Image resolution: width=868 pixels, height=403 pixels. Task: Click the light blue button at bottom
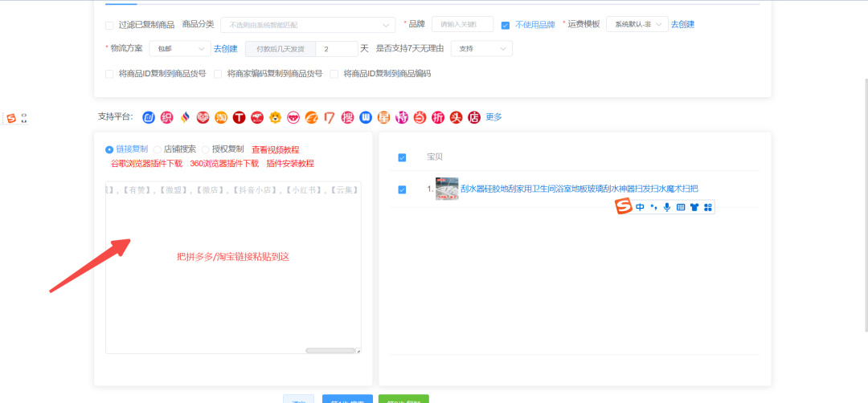click(298, 399)
